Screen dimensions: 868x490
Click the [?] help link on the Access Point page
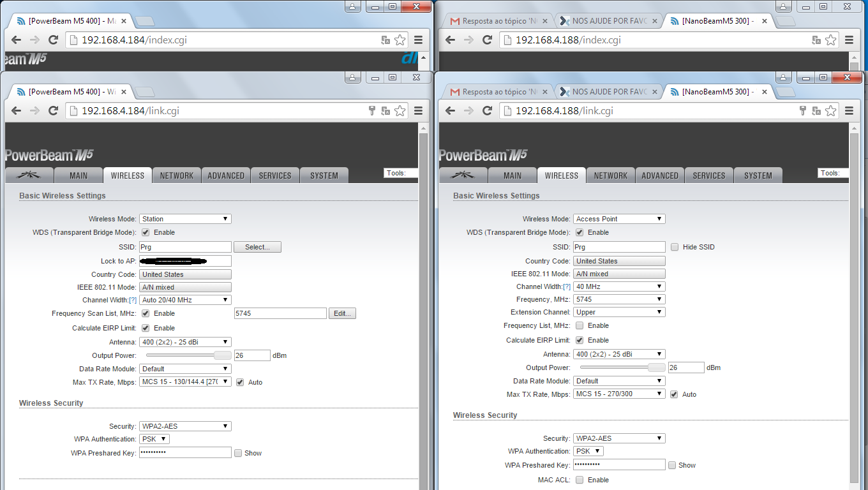click(567, 286)
